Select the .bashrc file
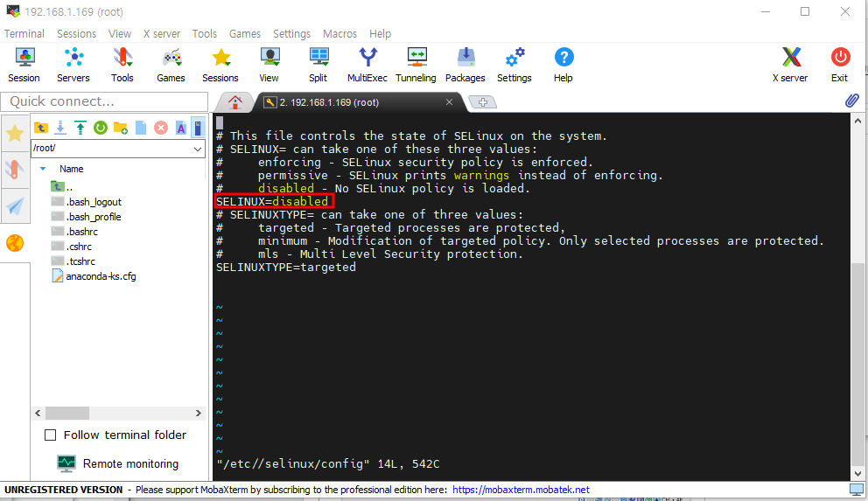Viewport: 868px width, 501px height. 74,232
